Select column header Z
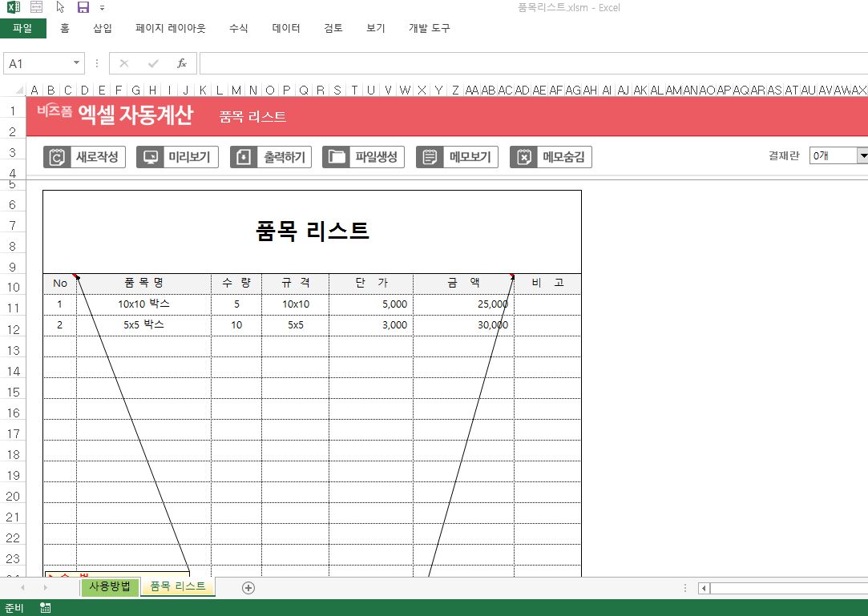 click(x=455, y=91)
